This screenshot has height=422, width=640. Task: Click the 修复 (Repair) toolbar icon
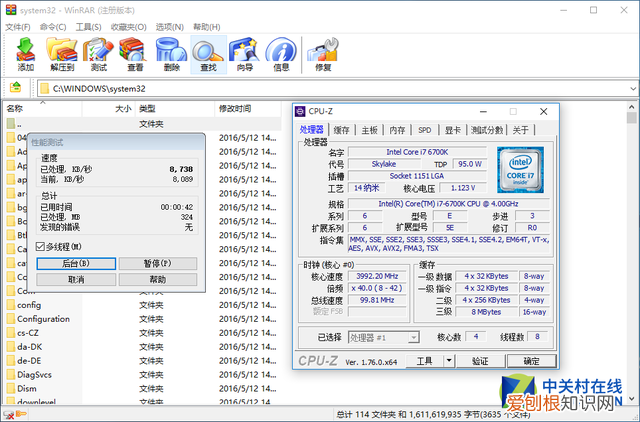point(323,54)
